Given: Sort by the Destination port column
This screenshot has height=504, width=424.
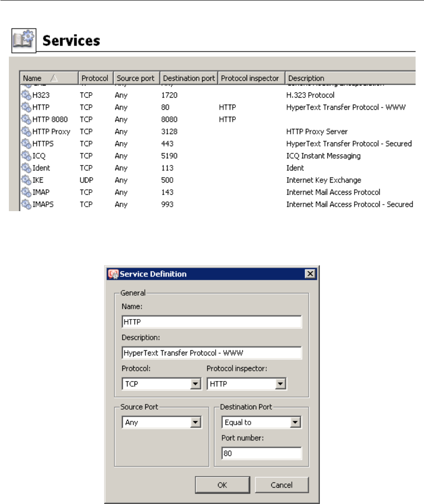Looking at the screenshot, I should [x=189, y=78].
